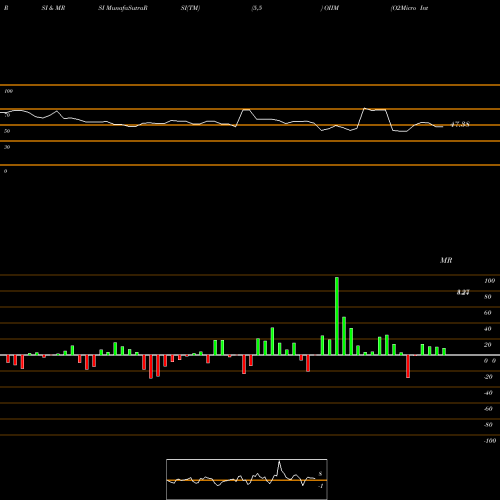Click the MR value 8.27 label

click(463, 292)
